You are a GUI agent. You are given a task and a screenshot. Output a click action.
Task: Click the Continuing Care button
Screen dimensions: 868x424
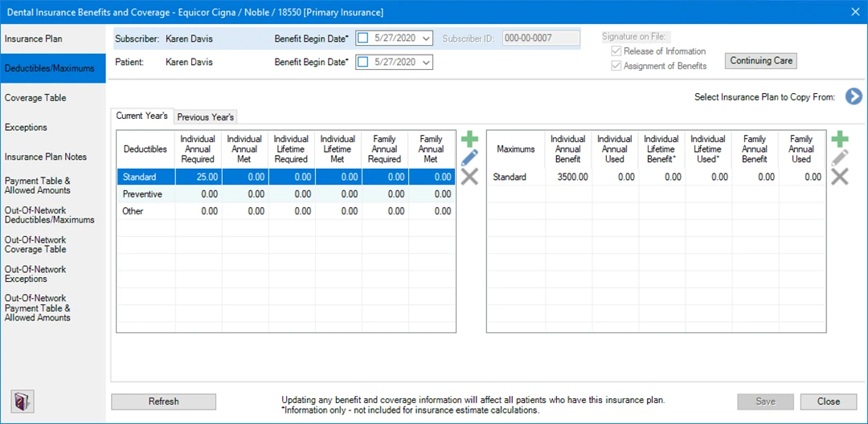(761, 61)
